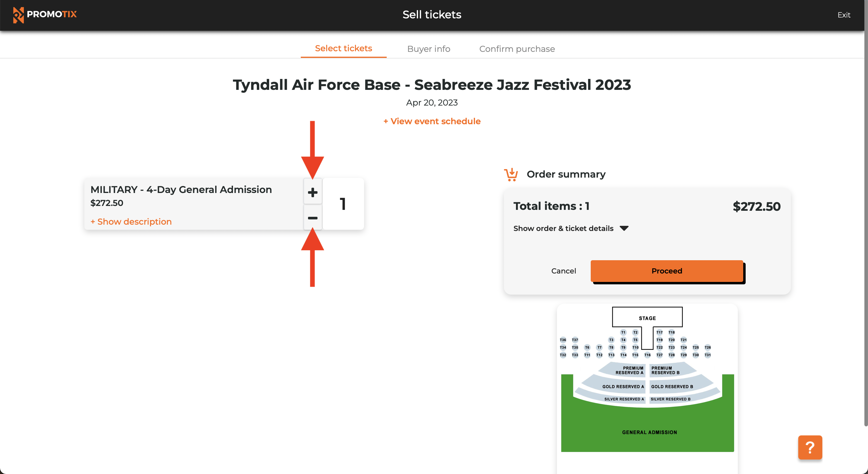This screenshot has width=868, height=474.
Task: Open the shopping cart order summary icon
Action: (511, 174)
